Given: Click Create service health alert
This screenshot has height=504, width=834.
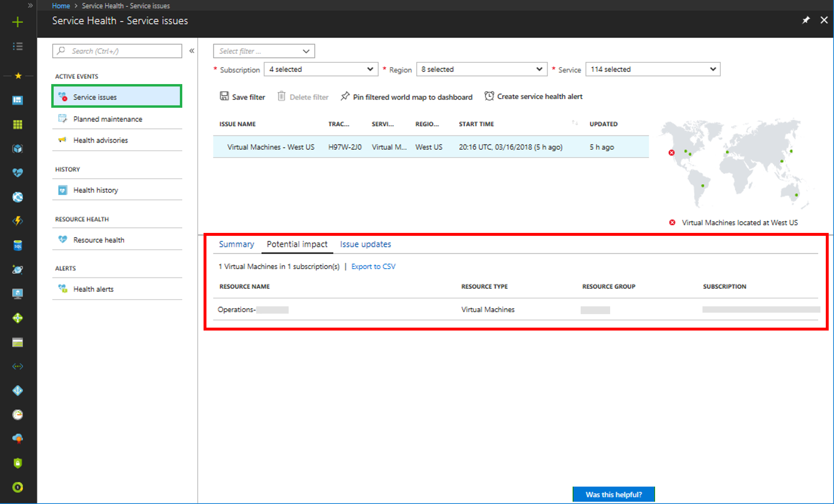Looking at the screenshot, I should [534, 96].
